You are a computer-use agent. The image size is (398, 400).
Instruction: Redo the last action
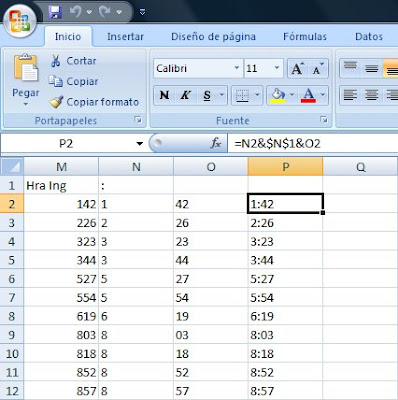point(105,12)
